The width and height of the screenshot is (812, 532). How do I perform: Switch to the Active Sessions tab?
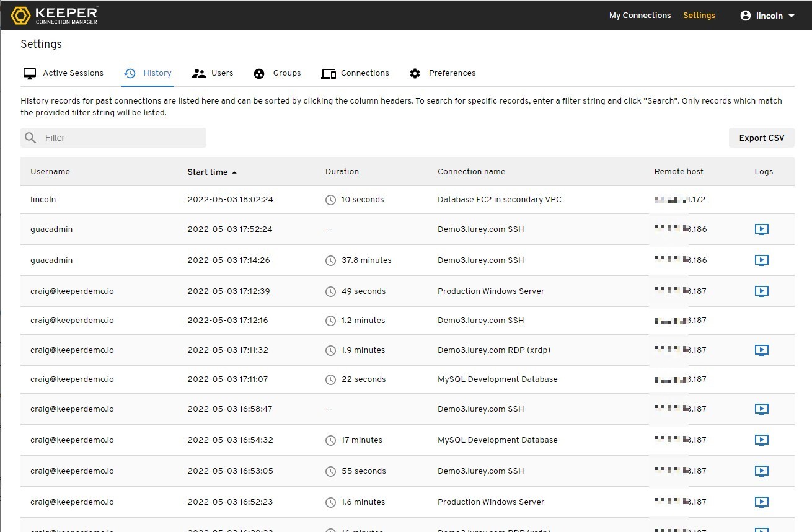pyautogui.click(x=63, y=73)
